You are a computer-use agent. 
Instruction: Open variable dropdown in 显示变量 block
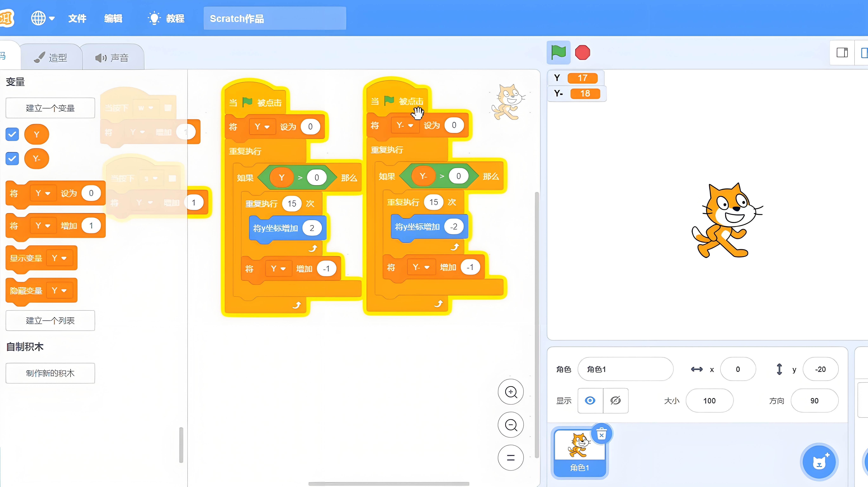coord(59,258)
